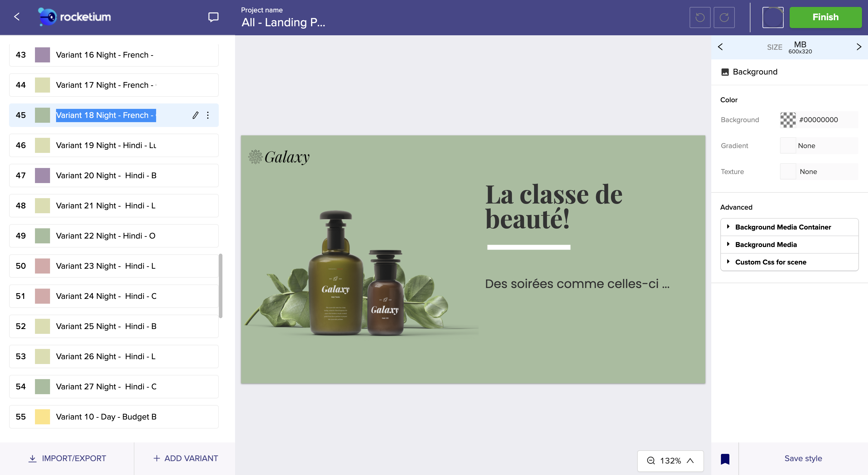Click IMPORT/EXPORT button
This screenshot has height=475, width=868.
67,458
